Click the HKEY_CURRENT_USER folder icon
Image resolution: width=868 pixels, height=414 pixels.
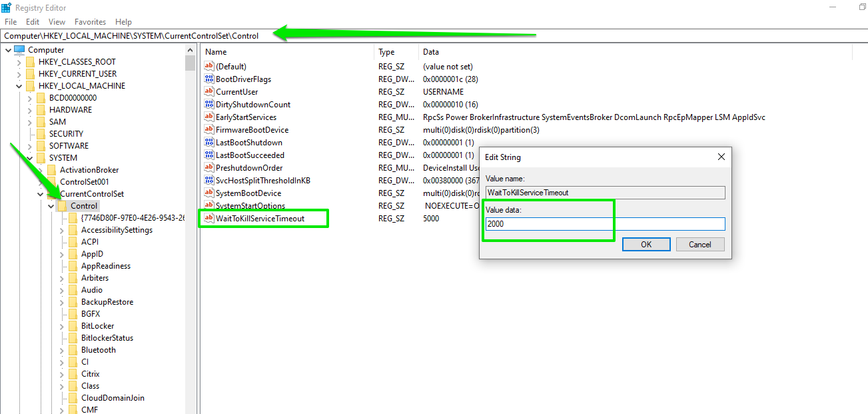[x=31, y=74]
